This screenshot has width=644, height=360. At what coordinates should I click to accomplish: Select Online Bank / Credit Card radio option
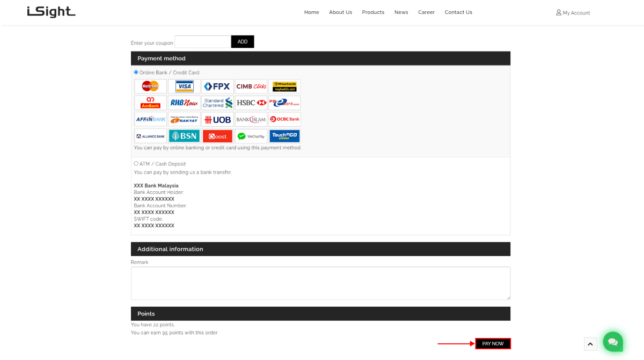coord(136,72)
